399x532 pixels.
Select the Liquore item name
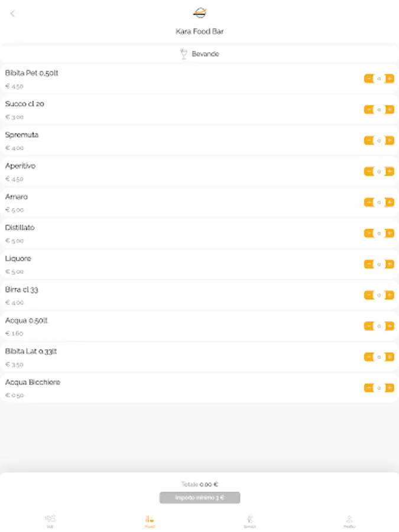pyautogui.click(x=18, y=259)
